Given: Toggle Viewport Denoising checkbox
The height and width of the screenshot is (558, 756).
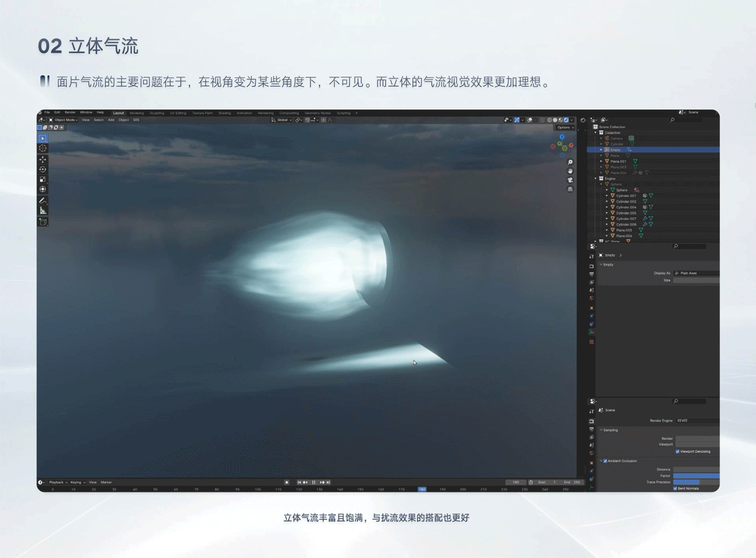Looking at the screenshot, I should pyautogui.click(x=677, y=452).
